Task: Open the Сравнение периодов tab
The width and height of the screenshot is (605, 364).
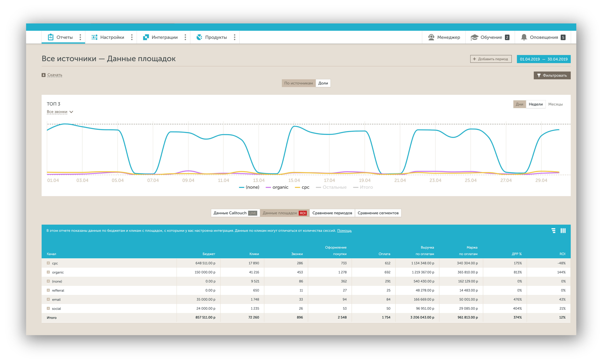Action: tap(332, 213)
